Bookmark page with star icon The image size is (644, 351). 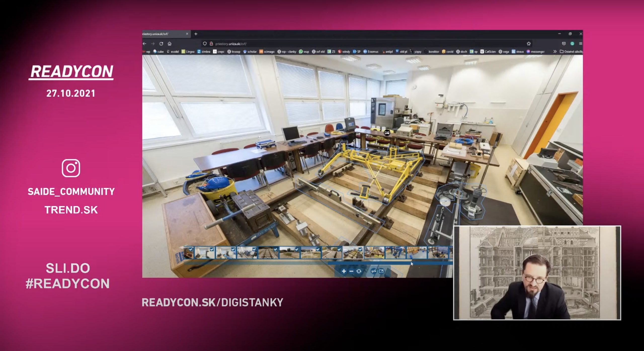529,43
